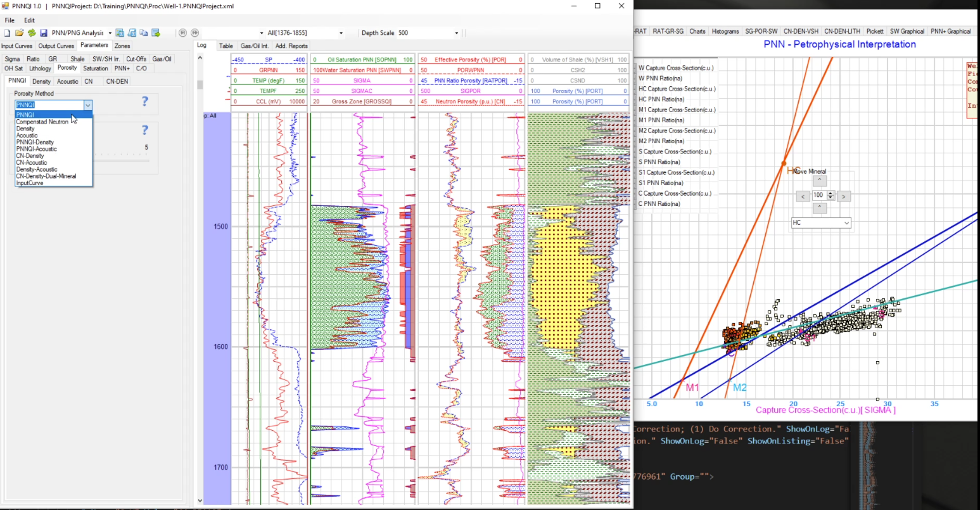Click 'HC Capture Cross-Section(c.u.)' in plot list
This screenshot has width=980, height=510.
pos(675,89)
